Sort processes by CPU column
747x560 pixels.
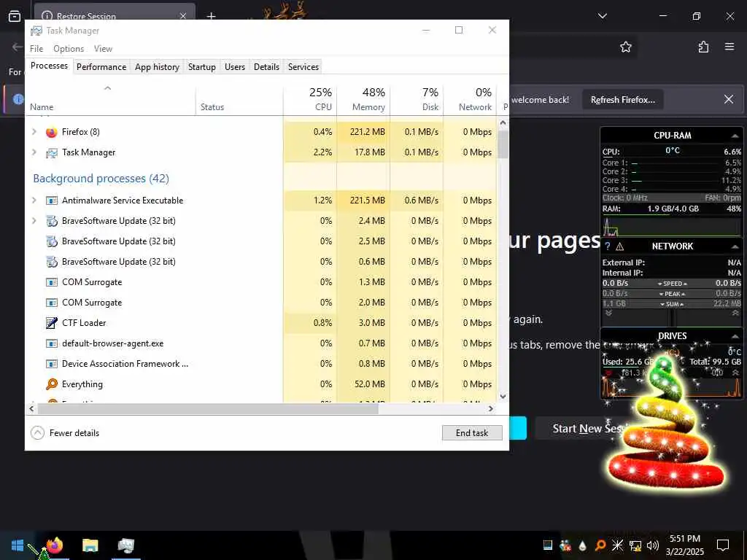pos(310,99)
